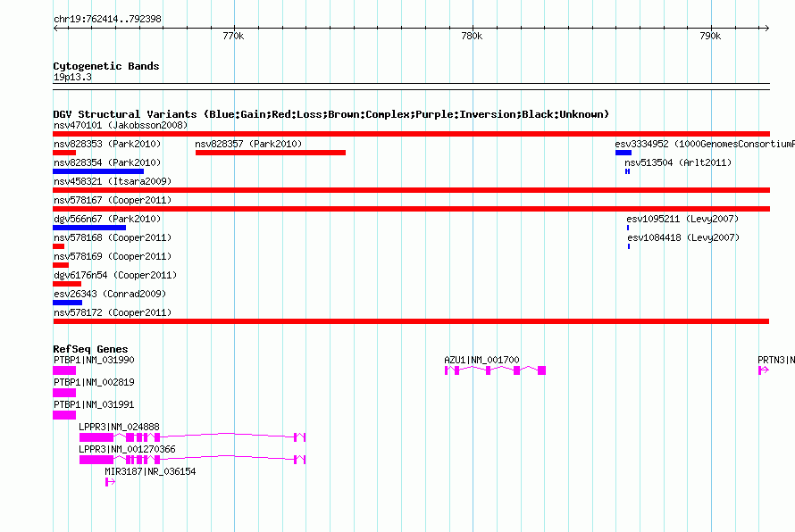Open the nsv578168 (Cooper2011) variant label

coord(113,237)
